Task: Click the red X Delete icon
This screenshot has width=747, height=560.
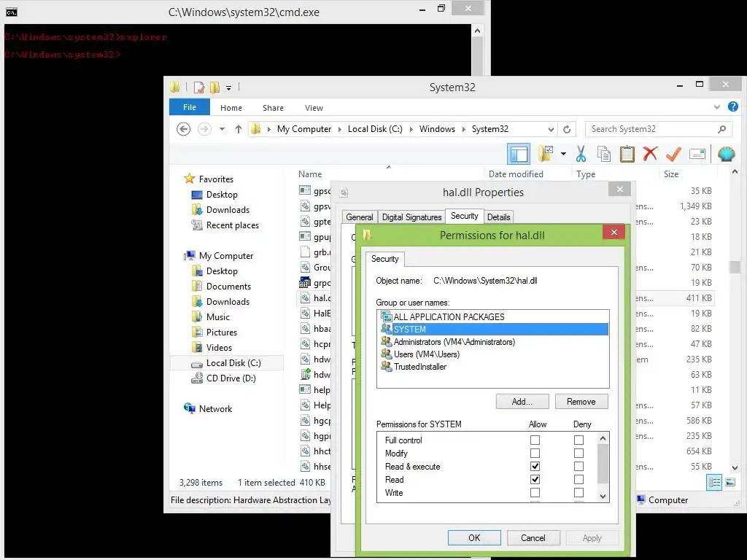Action: [650, 154]
